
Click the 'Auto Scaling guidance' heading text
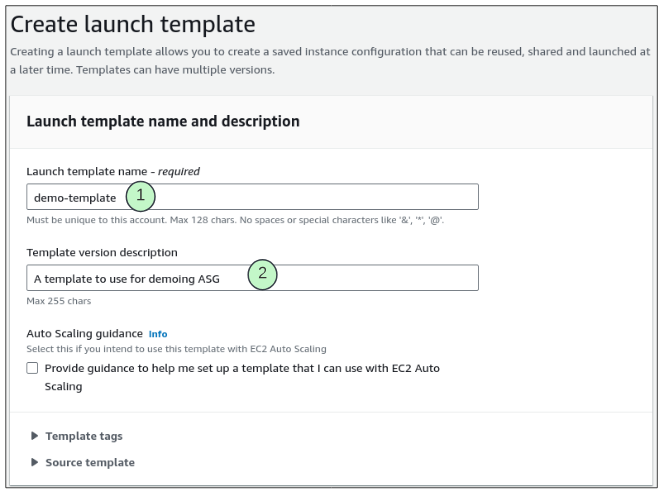click(x=84, y=333)
